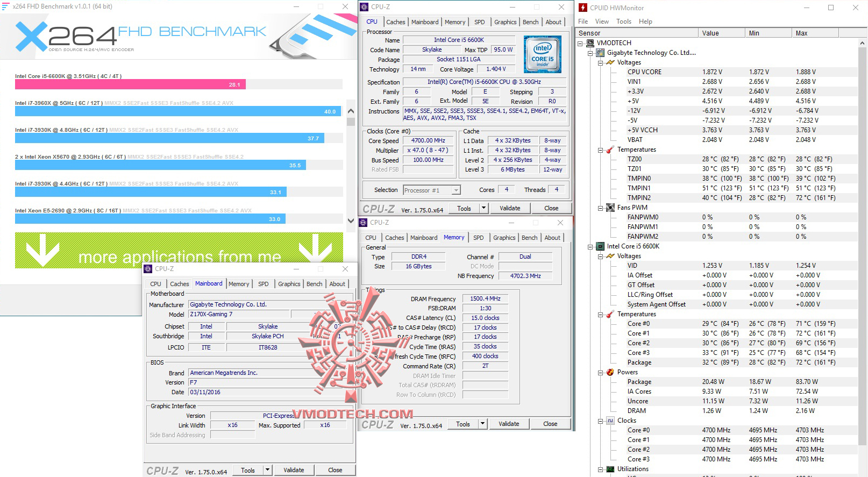Viewport: 868px width, 477px height.
Task: Open the File menu in HWMonitor
Action: pos(583,22)
